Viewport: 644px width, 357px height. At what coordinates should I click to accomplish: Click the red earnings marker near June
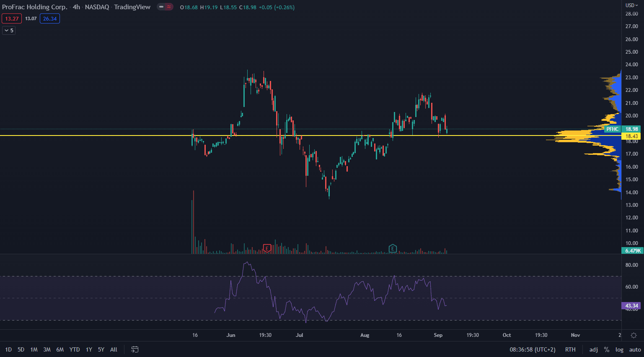click(267, 248)
